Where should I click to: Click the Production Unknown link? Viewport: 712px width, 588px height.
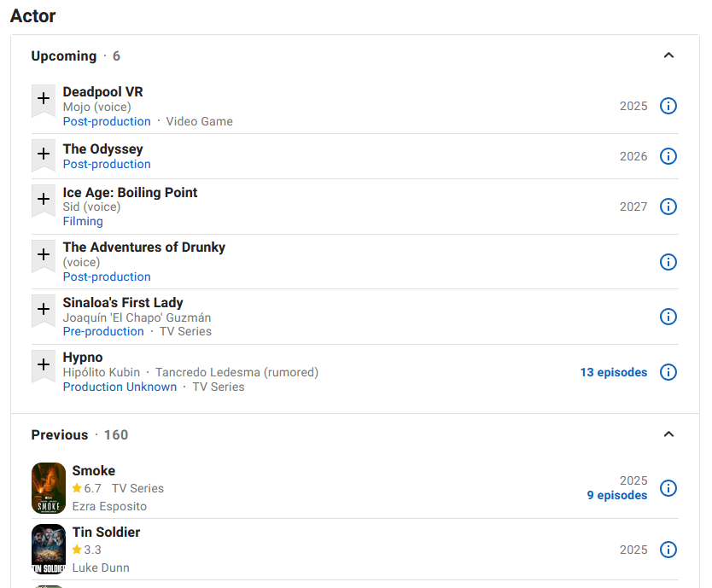tap(120, 387)
